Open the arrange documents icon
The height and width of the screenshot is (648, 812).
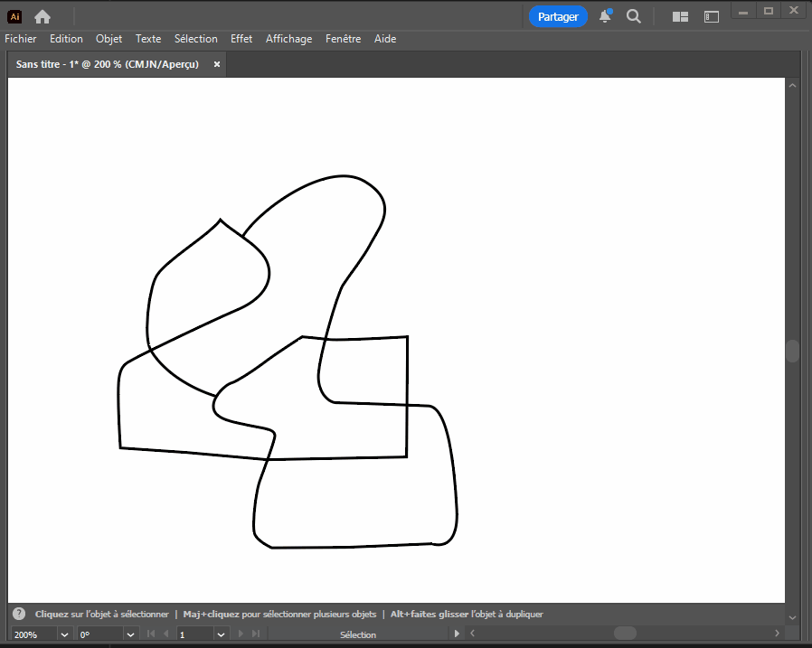pyautogui.click(x=681, y=16)
